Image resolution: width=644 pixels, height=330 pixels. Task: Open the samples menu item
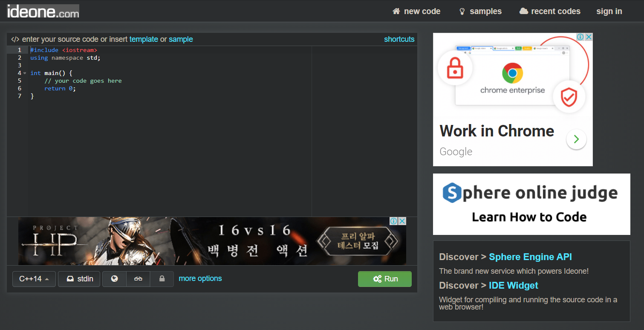(x=480, y=12)
